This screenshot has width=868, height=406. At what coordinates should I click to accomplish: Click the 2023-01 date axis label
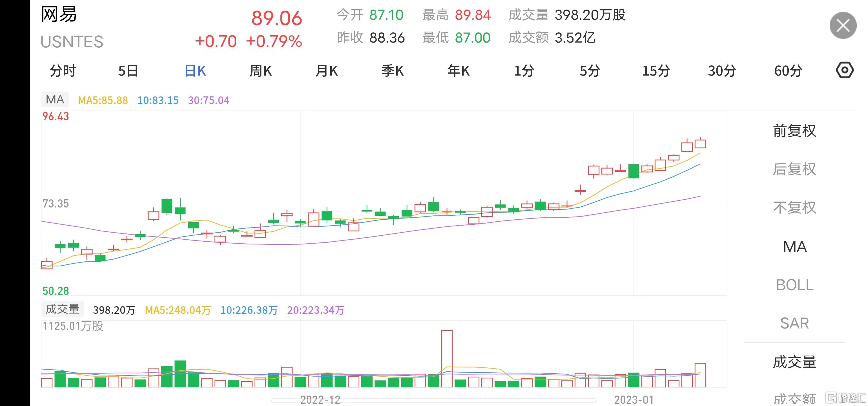click(x=634, y=400)
